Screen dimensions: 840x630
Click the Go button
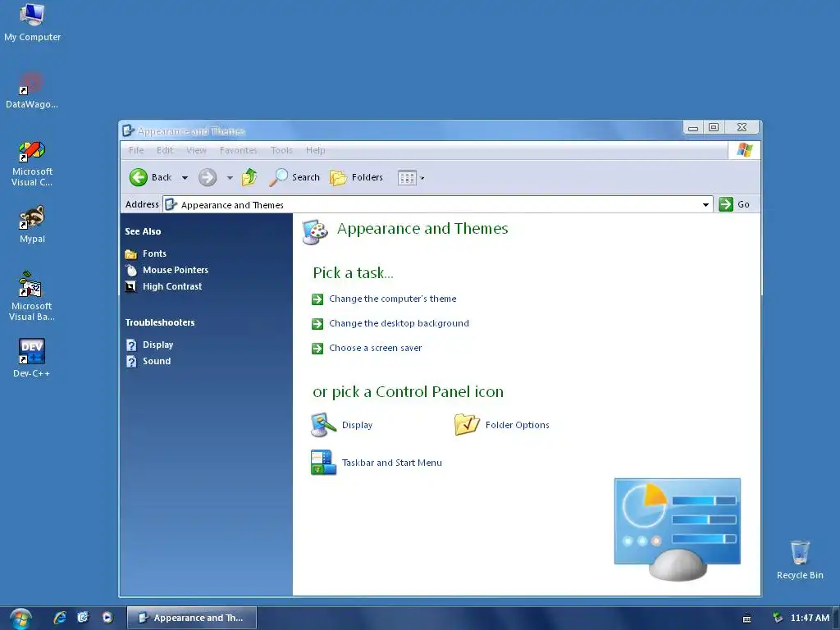tap(734, 204)
